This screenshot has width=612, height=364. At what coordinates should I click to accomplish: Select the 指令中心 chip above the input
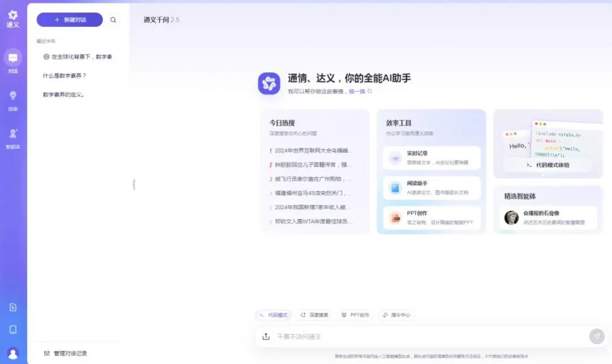[396, 315]
